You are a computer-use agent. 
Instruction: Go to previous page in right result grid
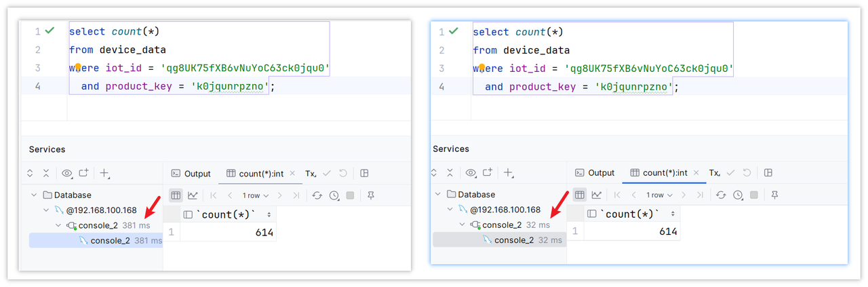coord(634,195)
